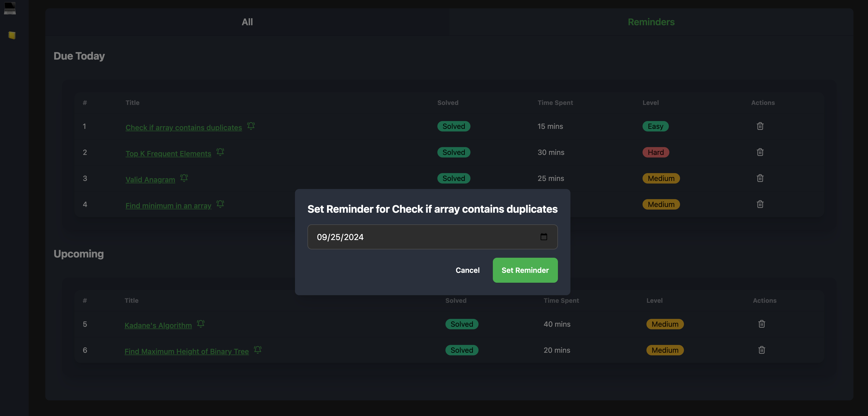
Task: Click the Set Reminder button
Action: coord(525,270)
